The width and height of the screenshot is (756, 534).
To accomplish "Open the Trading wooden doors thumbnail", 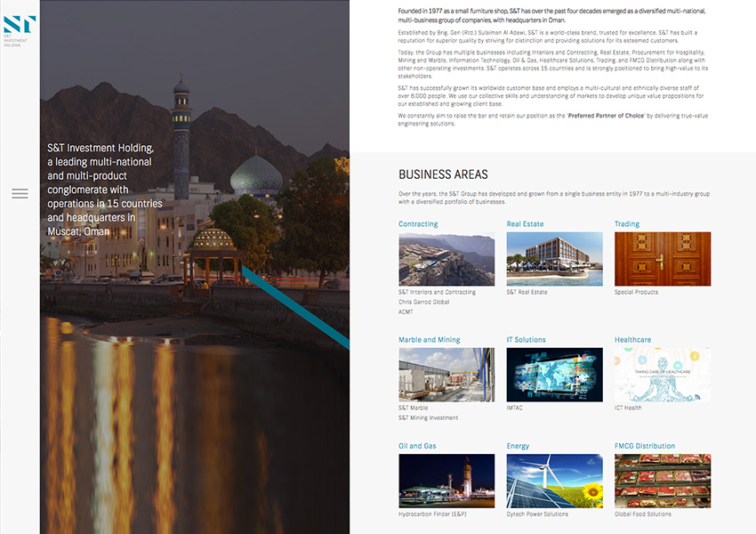I will pyautogui.click(x=663, y=259).
